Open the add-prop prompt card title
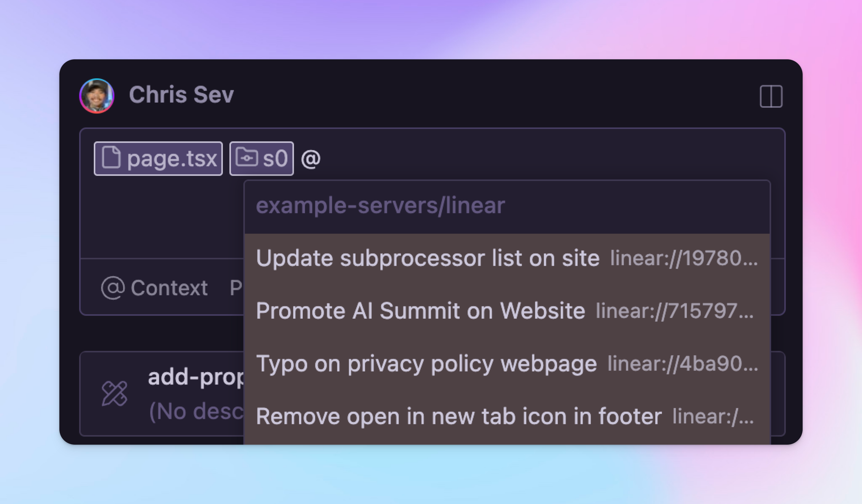 196,377
